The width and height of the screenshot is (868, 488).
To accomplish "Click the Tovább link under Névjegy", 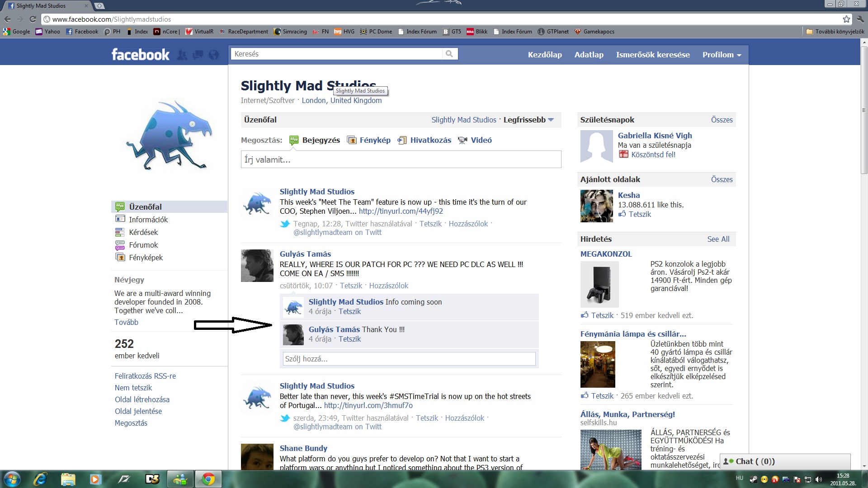I will tap(126, 322).
